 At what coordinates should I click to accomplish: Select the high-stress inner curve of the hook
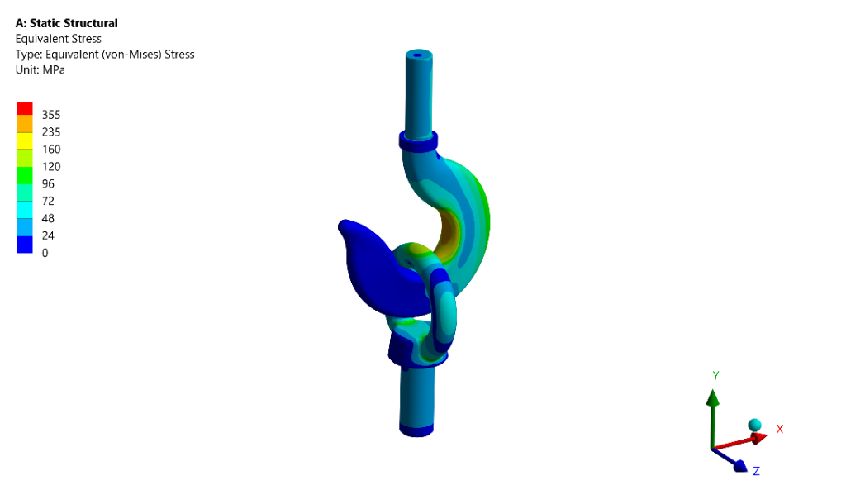pos(449,232)
